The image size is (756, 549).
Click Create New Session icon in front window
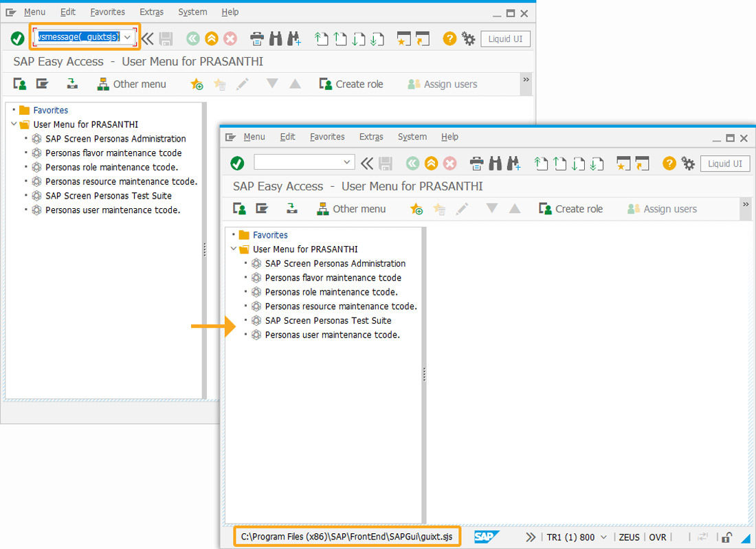coord(623,164)
